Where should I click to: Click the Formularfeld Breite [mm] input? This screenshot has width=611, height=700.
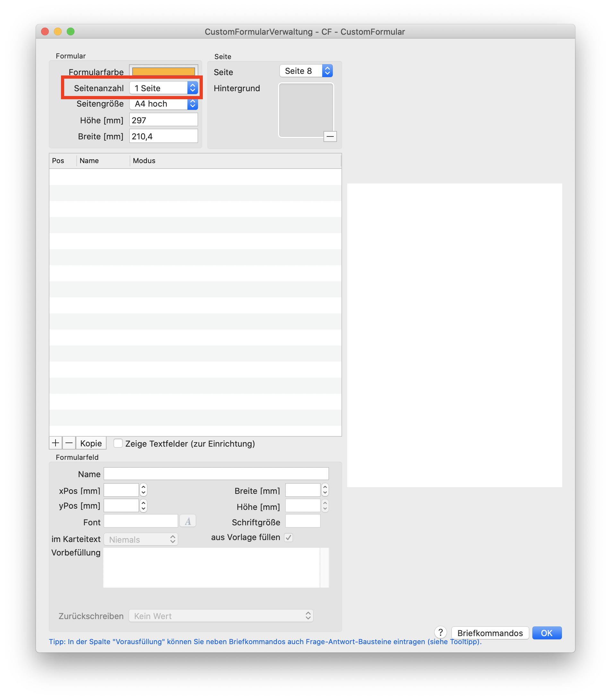pos(303,490)
